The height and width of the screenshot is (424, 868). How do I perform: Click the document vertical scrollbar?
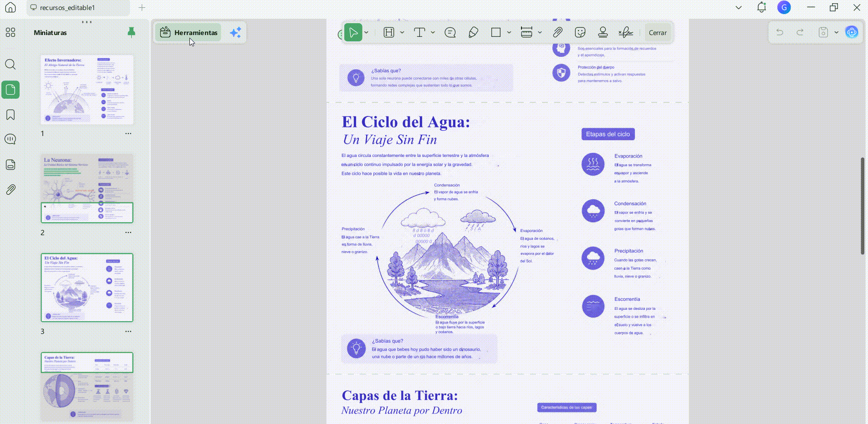click(x=862, y=206)
